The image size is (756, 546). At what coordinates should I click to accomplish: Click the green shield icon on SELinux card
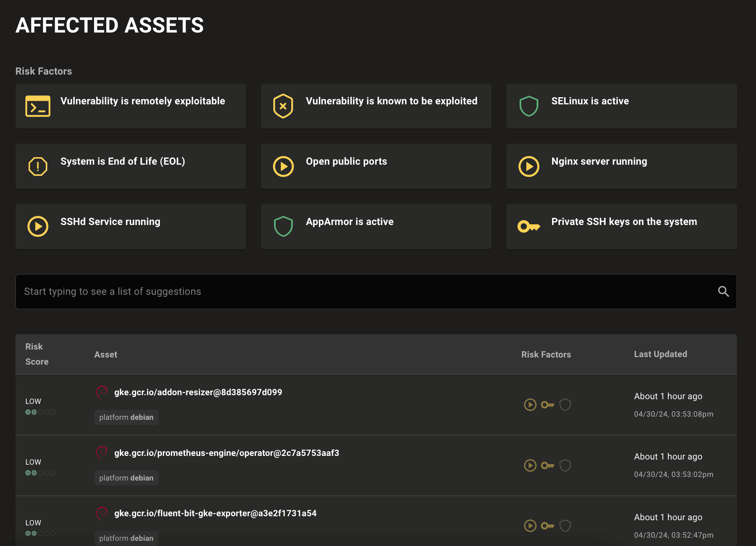click(x=529, y=106)
